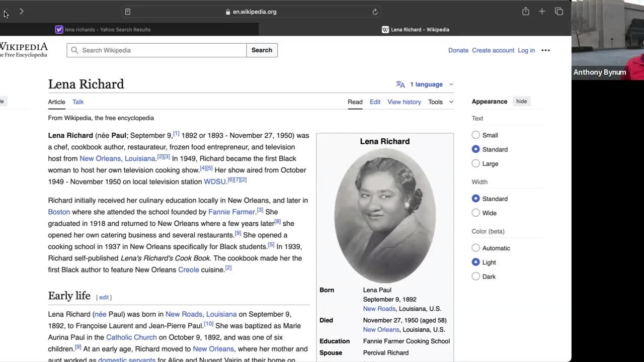This screenshot has width=644, height=362.
Task: Click the née link in Early life
Action: coord(101,314)
